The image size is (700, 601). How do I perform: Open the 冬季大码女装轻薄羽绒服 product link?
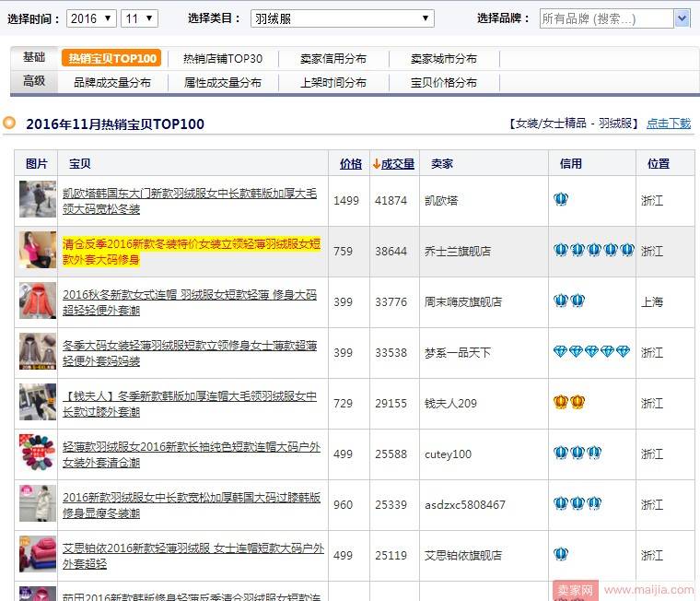190,353
